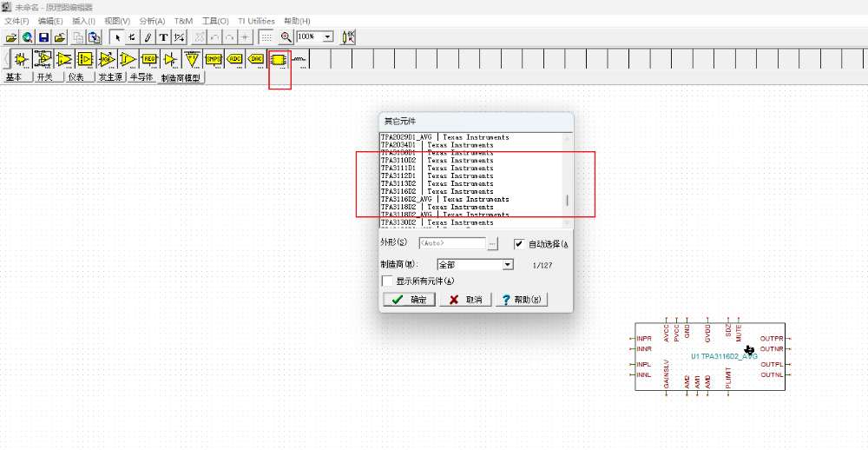Confirm with the 确定 button
This screenshot has width=868, height=450.
410,300
